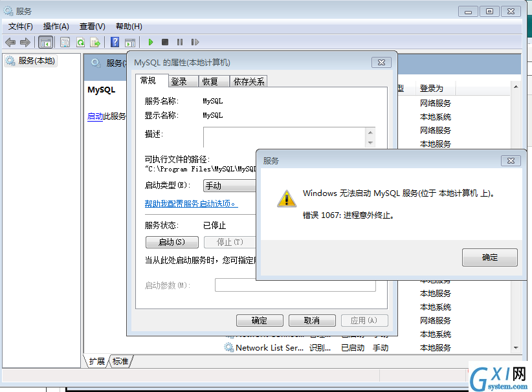Open the 启动类型 dropdown showing 手动
The image size is (532, 392).
[x=230, y=186]
